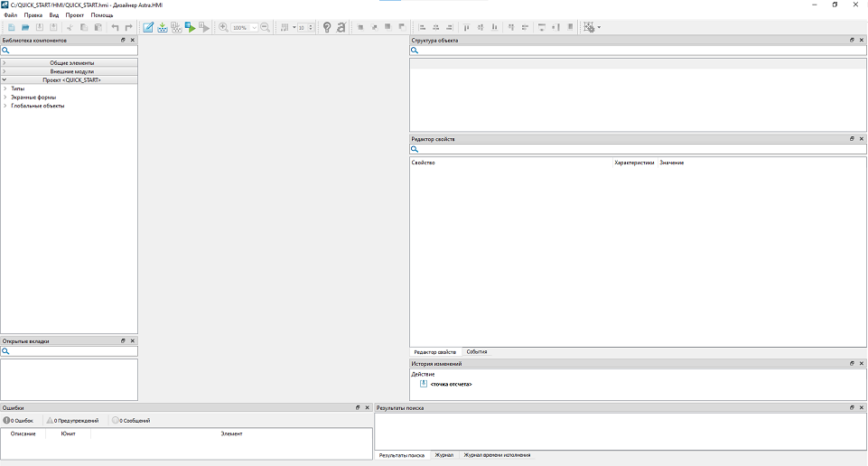Click the Open project folder icon
Screen dimensions: 868x466
pyautogui.click(x=25, y=28)
